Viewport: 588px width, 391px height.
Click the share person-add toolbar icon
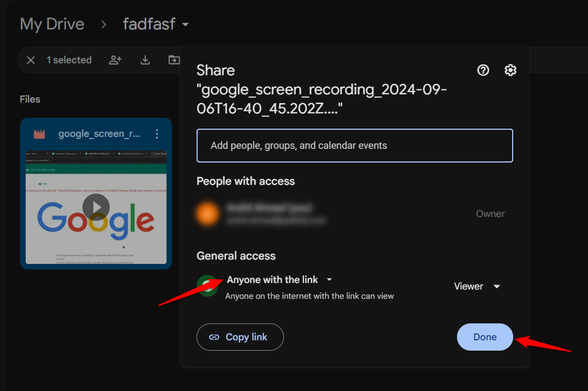pyautogui.click(x=115, y=60)
